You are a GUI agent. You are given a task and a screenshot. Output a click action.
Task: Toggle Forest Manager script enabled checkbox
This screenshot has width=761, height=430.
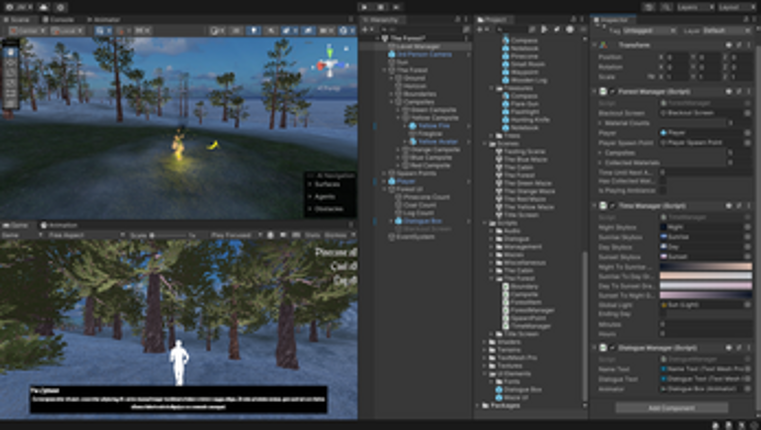point(612,92)
